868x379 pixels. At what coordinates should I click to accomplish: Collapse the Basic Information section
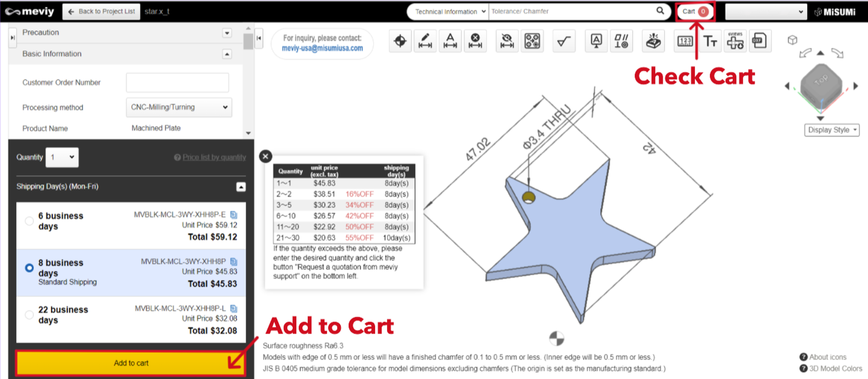click(227, 54)
